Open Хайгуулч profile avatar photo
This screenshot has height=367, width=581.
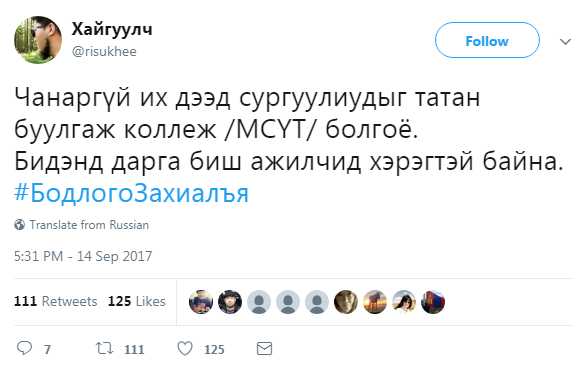click(38, 40)
